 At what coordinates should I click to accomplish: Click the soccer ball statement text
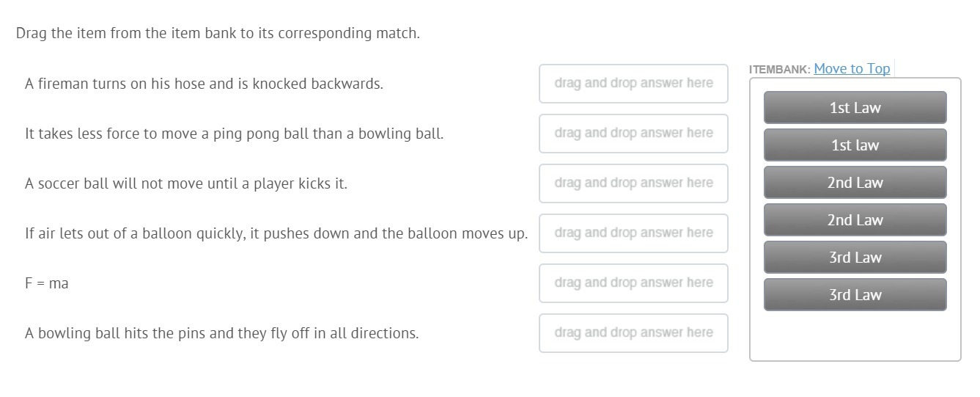click(x=186, y=183)
